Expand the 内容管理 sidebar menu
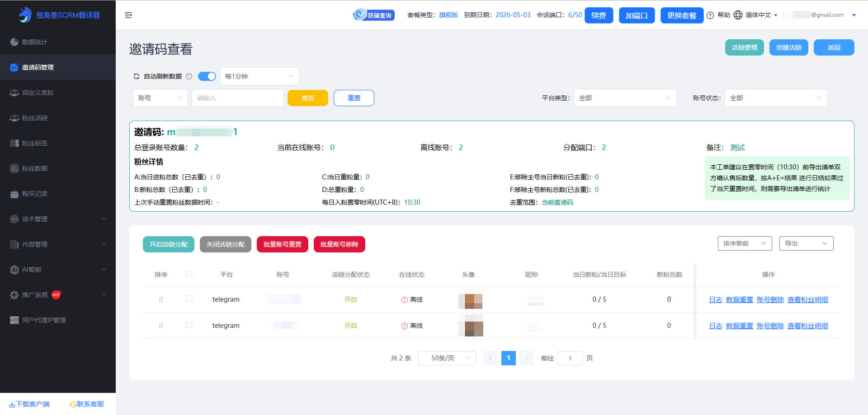 58,244
